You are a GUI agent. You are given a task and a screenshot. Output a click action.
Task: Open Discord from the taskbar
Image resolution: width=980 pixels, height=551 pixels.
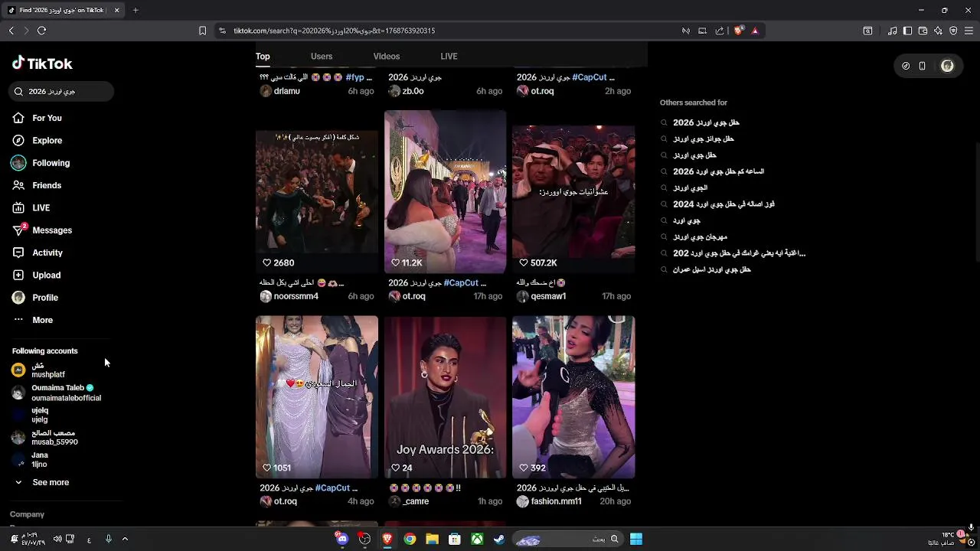coord(342,539)
